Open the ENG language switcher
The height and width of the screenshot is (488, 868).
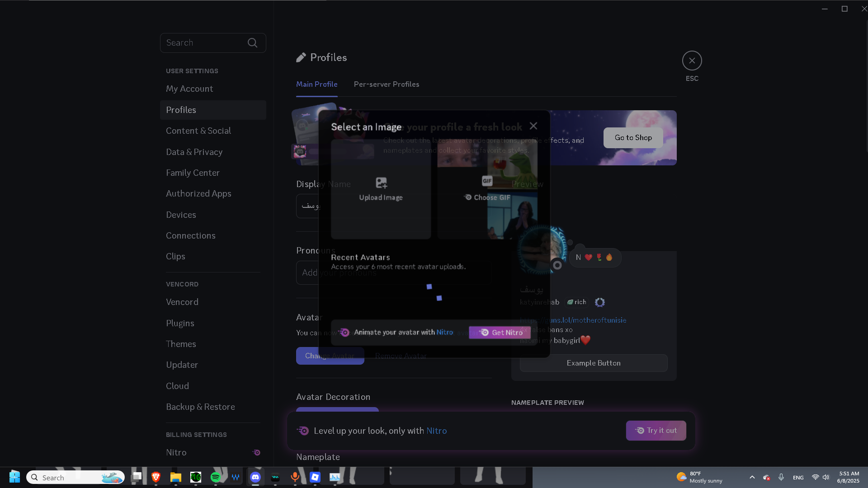click(x=798, y=478)
